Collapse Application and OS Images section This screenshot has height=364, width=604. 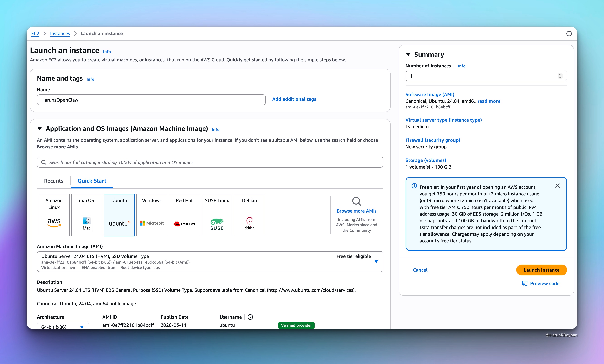click(x=39, y=129)
